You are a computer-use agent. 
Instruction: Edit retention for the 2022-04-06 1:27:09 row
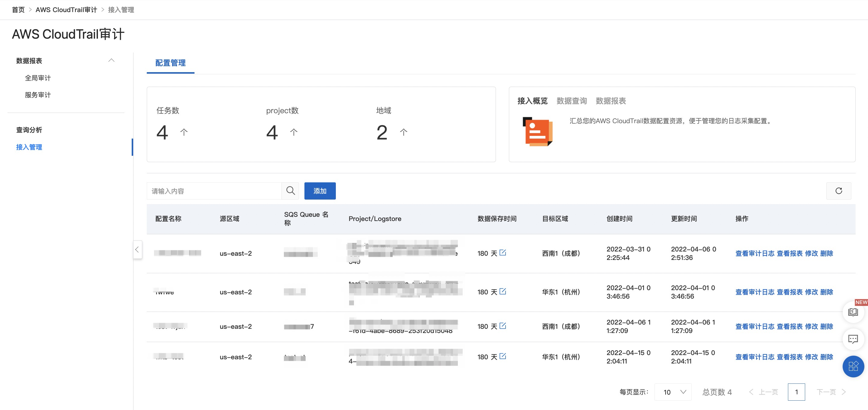pyautogui.click(x=503, y=325)
